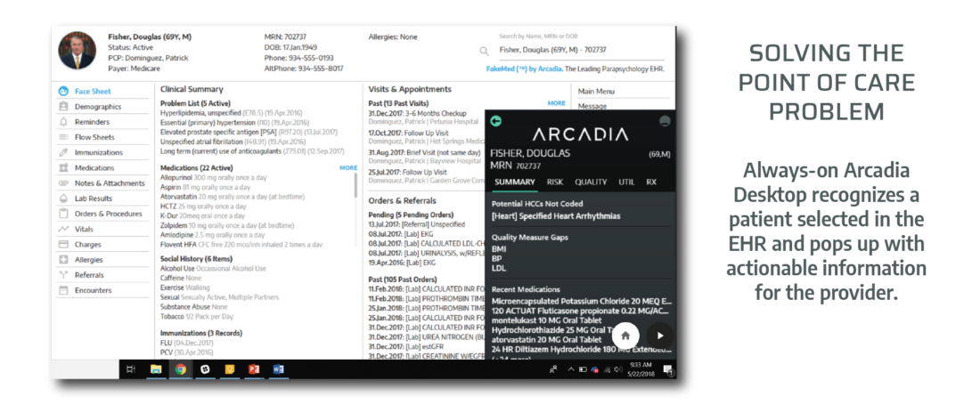Open Encounters in the left menu
Viewport: 980px width, 413px height.
(x=94, y=290)
